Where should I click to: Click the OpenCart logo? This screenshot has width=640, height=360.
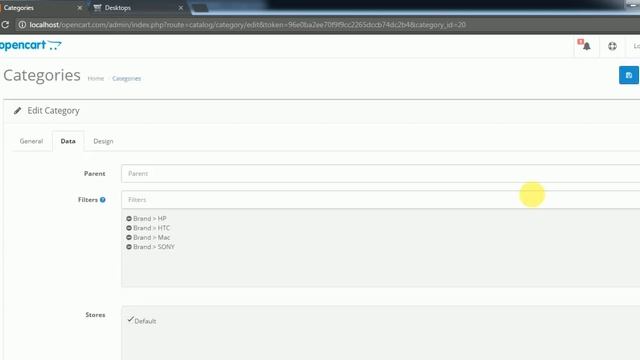(x=31, y=45)
